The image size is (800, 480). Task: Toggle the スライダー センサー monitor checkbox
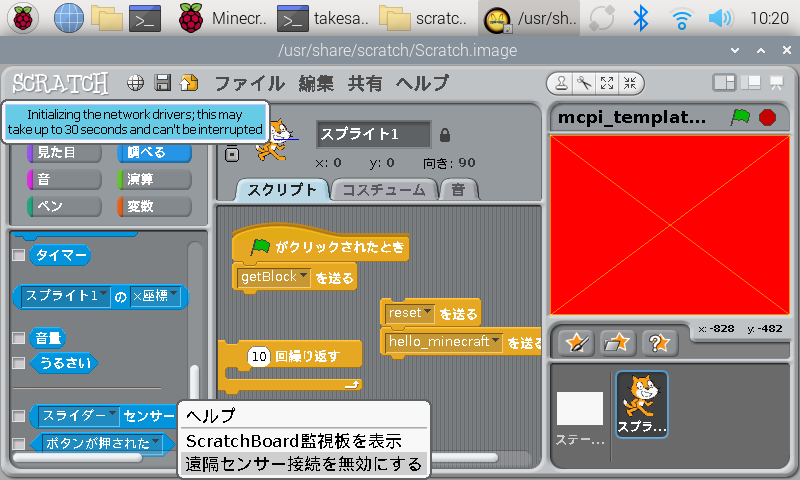click(x=18, y=416)
